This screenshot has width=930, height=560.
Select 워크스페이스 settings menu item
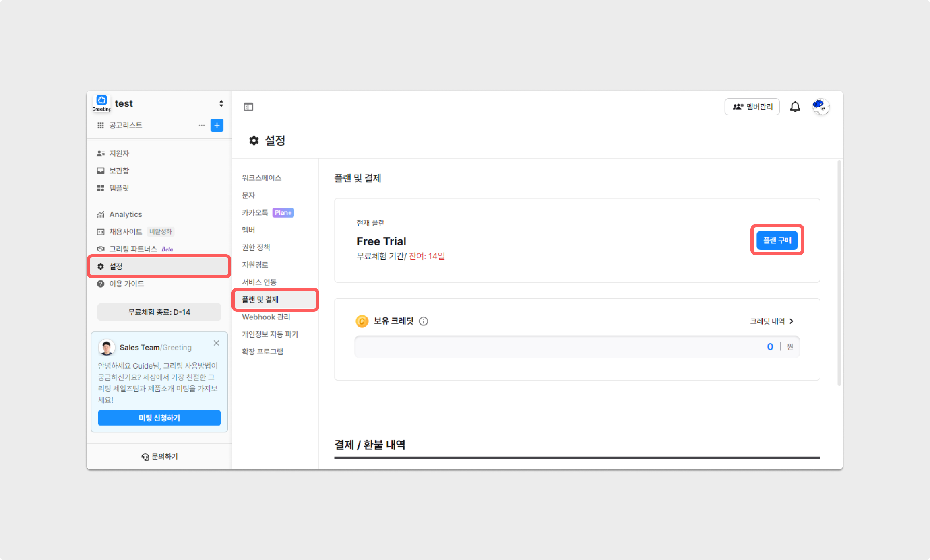point(262,178)
